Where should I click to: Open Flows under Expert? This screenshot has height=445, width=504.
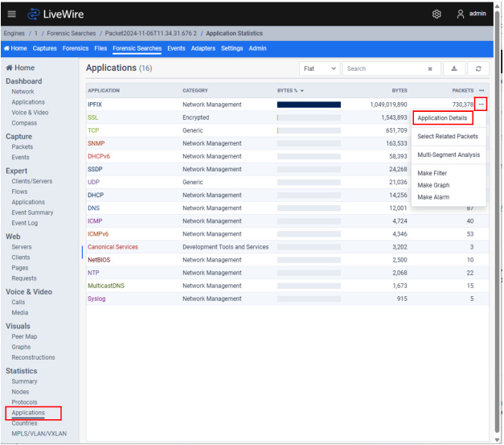19,192
